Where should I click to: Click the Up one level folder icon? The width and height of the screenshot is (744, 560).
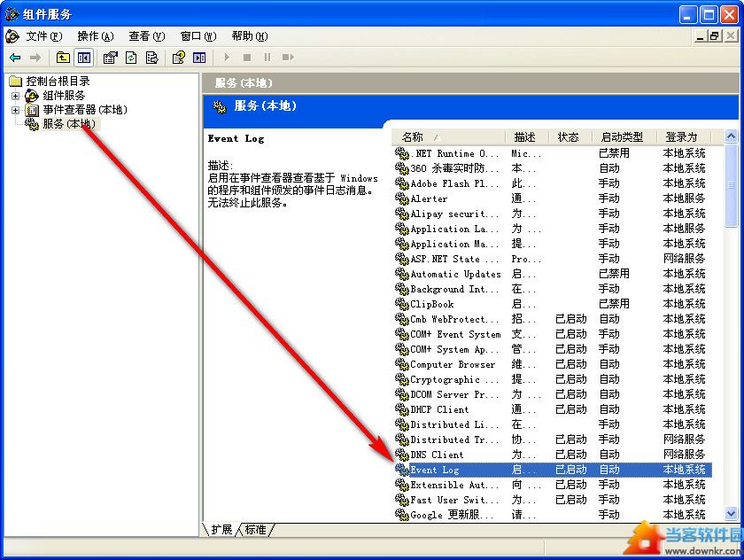63,58
